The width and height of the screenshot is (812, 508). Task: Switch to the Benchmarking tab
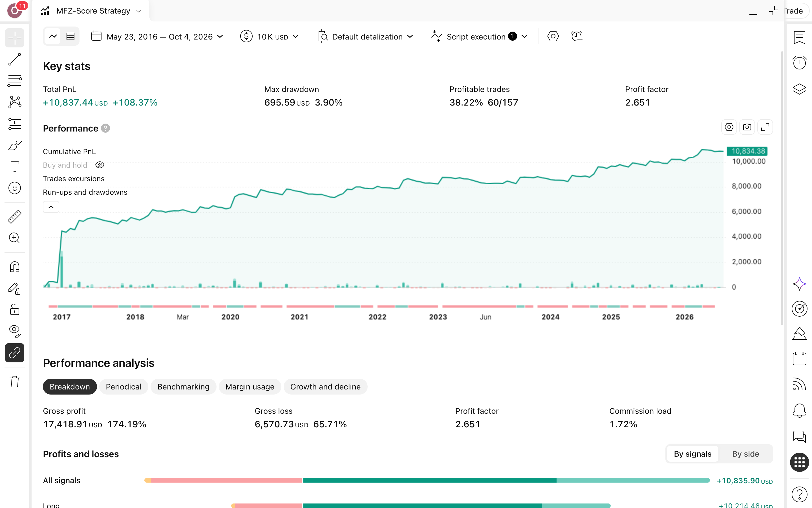click(183, 387)
